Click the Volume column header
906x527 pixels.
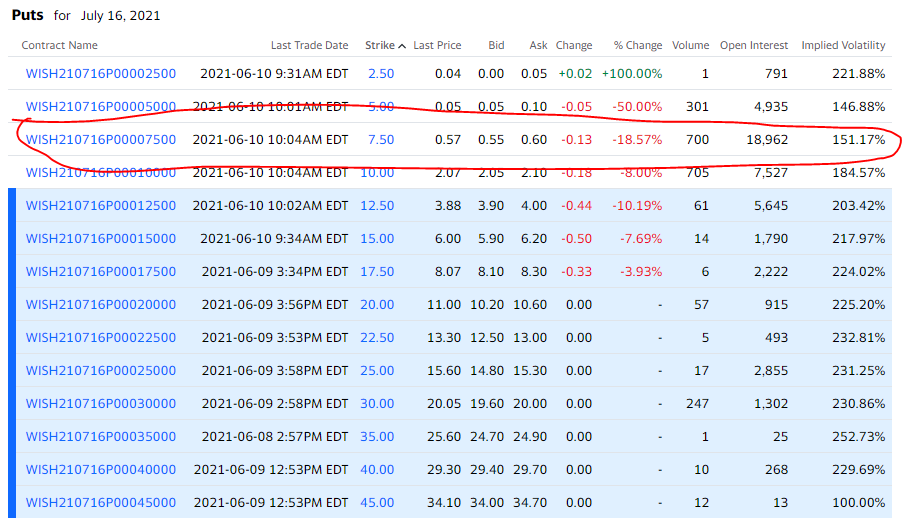pos(690,45)
